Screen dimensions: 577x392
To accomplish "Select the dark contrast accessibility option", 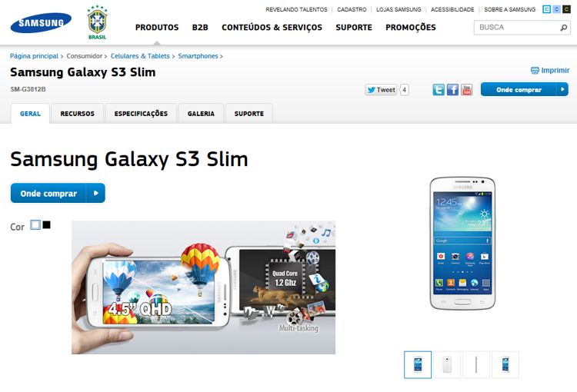I will [x=566, y=9].
